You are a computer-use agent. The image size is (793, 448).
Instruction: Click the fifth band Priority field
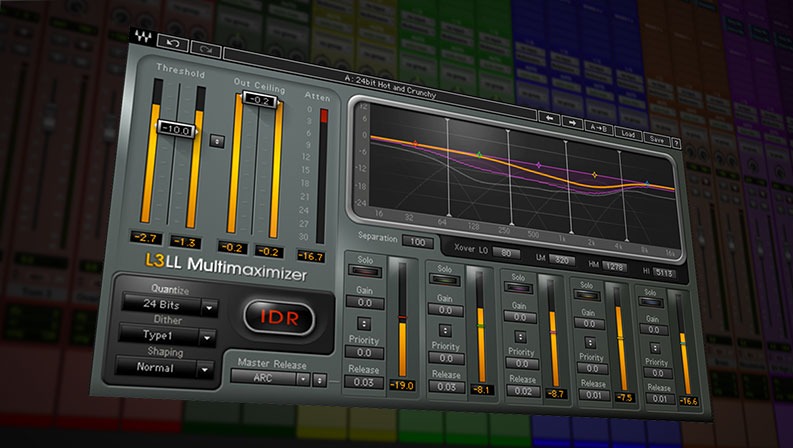click(657, 373)
